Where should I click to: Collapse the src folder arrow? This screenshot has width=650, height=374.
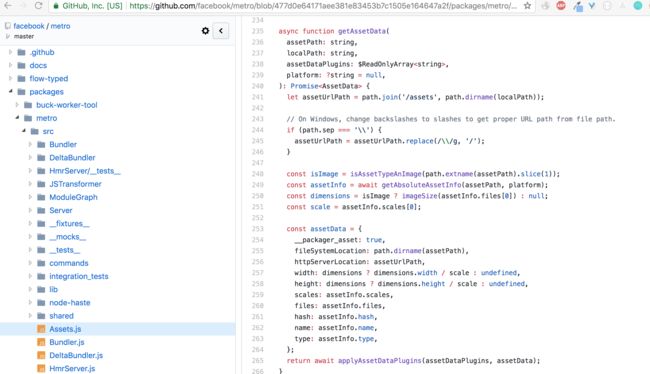coord(24,131)
